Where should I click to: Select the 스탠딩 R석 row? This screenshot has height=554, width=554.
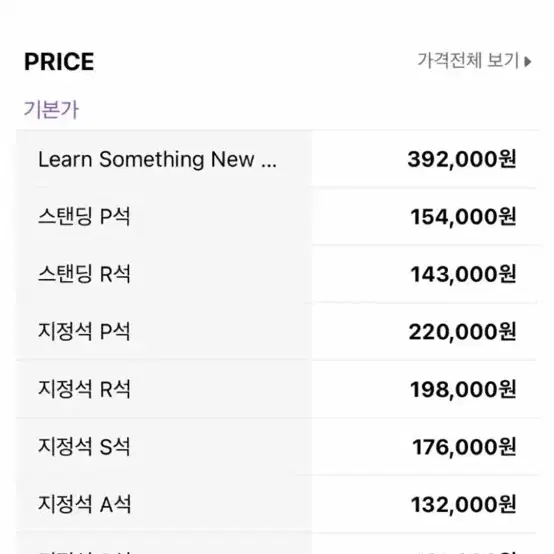coord(278,274)
